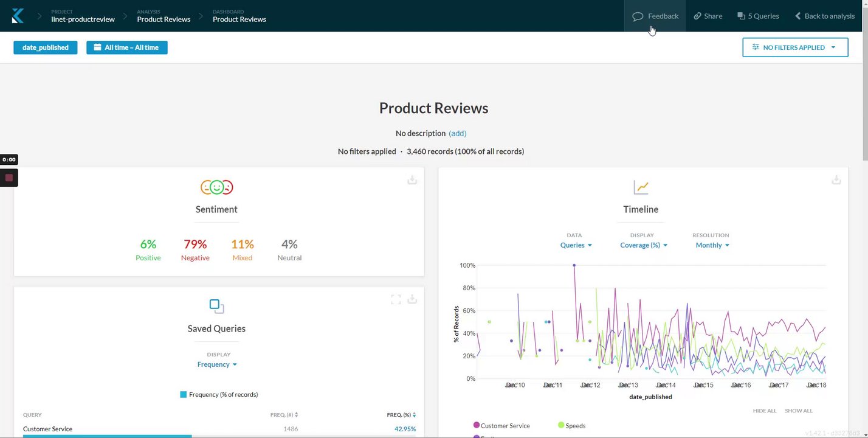Open the 5 Queries menu
The width and height of the screenshot is (868, 438).
pyautogui.click(x=758, y=16)
